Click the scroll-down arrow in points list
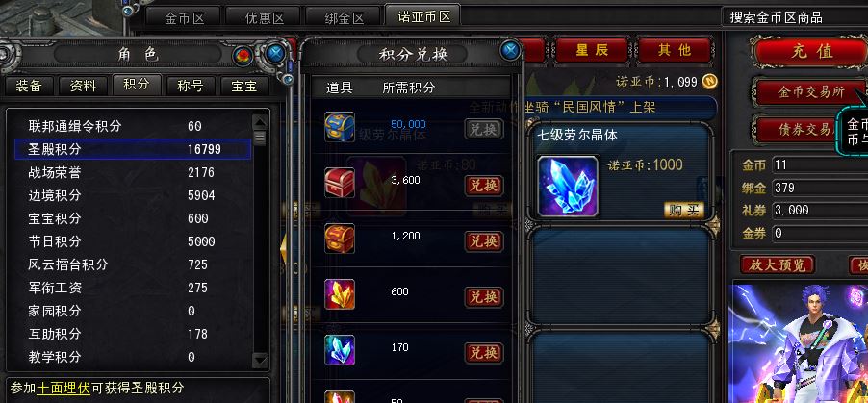This screenshot has height=403, width=868. pos(260,361)
